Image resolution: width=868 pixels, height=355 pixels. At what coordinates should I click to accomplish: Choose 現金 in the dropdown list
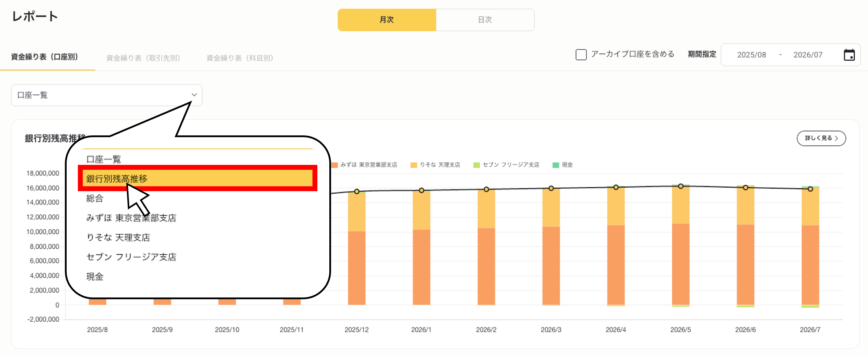[x=95, y=277]
